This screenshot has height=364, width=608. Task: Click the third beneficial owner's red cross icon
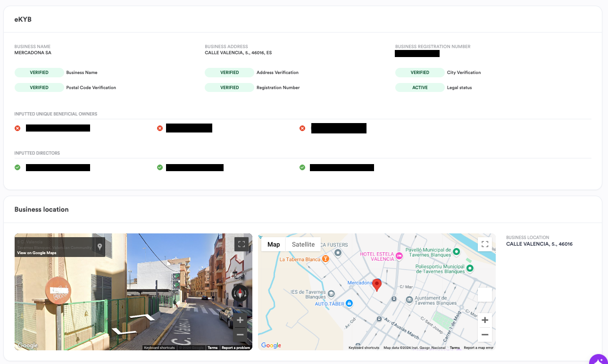click(302, 128)
